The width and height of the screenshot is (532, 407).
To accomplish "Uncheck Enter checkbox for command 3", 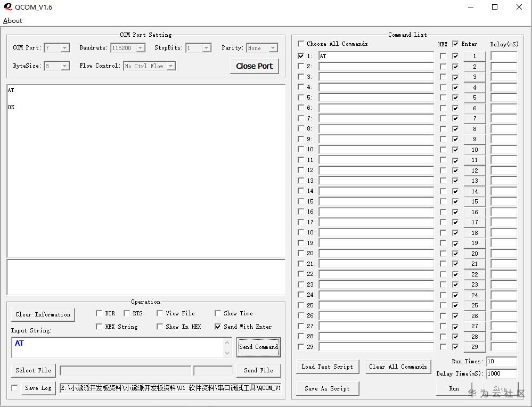I will pos(455,77).
